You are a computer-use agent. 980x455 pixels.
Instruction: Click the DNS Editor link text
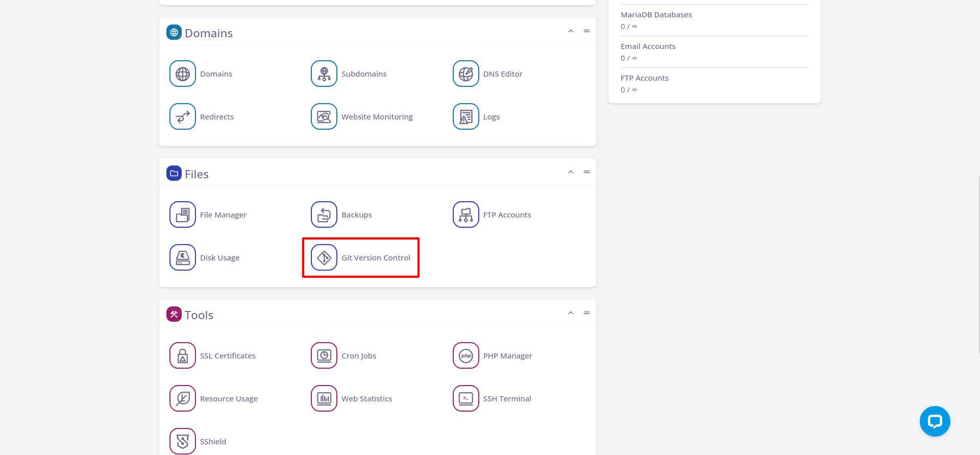coord(503,74)
